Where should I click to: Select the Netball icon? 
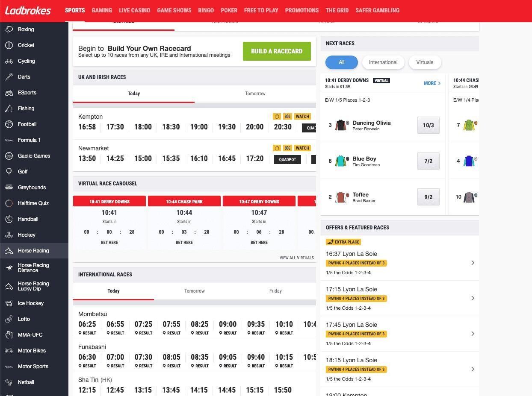tap(9, 382)
